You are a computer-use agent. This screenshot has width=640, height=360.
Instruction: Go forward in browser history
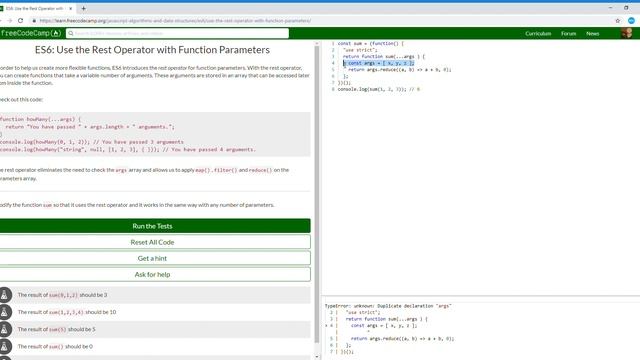9,20
